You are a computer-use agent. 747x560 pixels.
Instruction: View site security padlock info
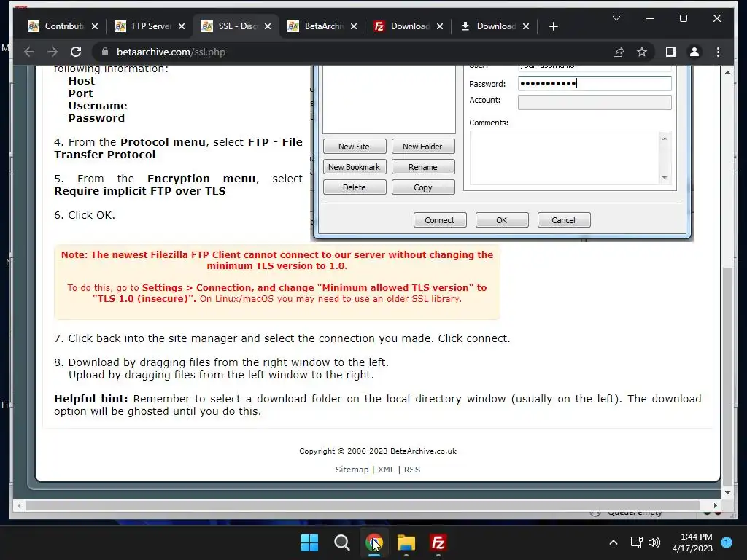(x=105, y=52)
